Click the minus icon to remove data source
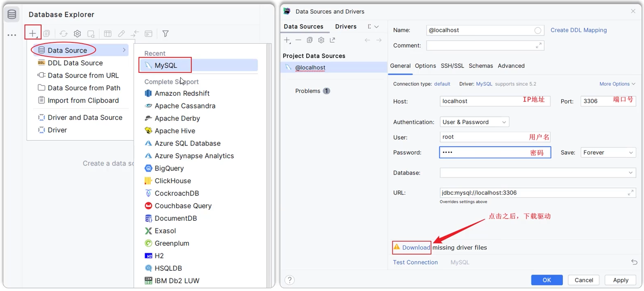644x291 pixels. pos(298,40)
